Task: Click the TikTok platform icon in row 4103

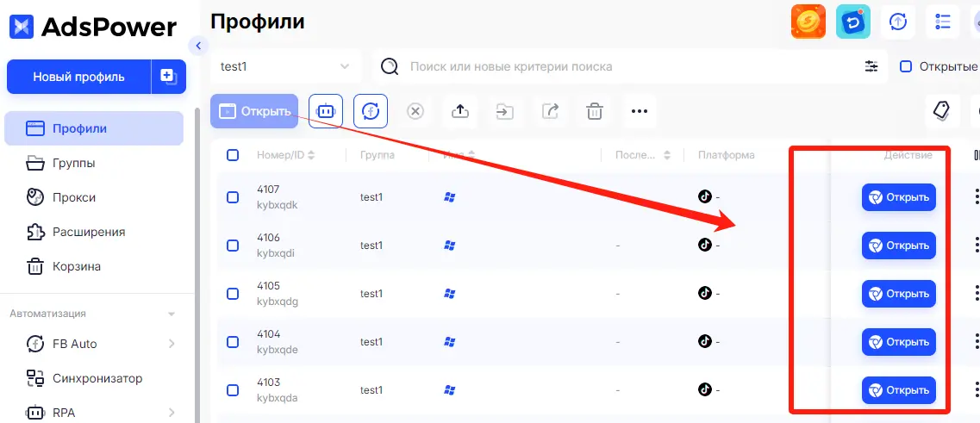Action: pyautogui.click(x=705, y=389)
